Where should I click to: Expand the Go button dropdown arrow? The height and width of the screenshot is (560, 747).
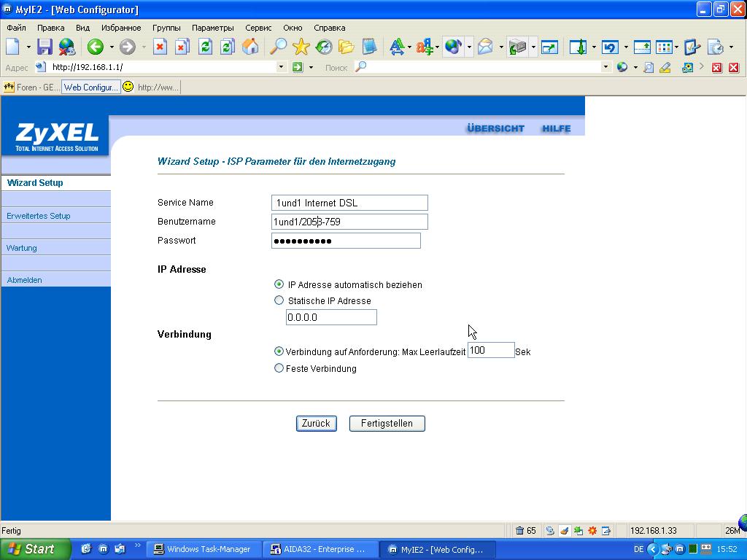tap(311, 68)
